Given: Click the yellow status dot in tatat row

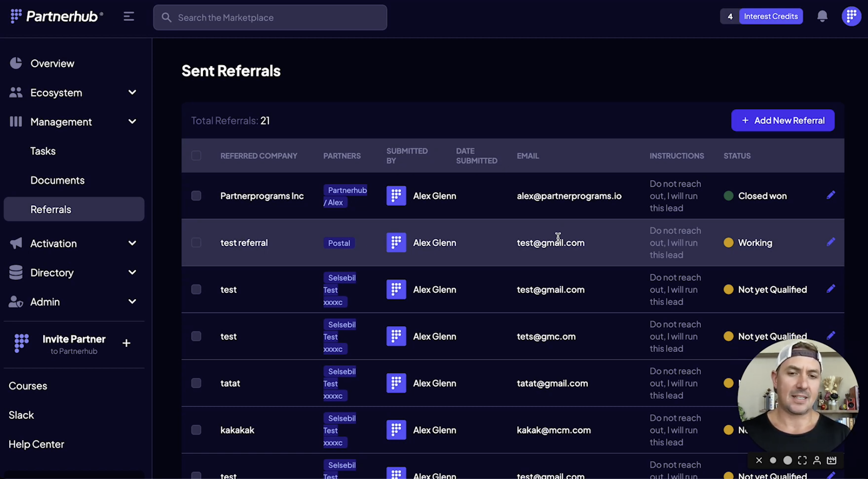Looking at the screenshot, I should point(728,383).
